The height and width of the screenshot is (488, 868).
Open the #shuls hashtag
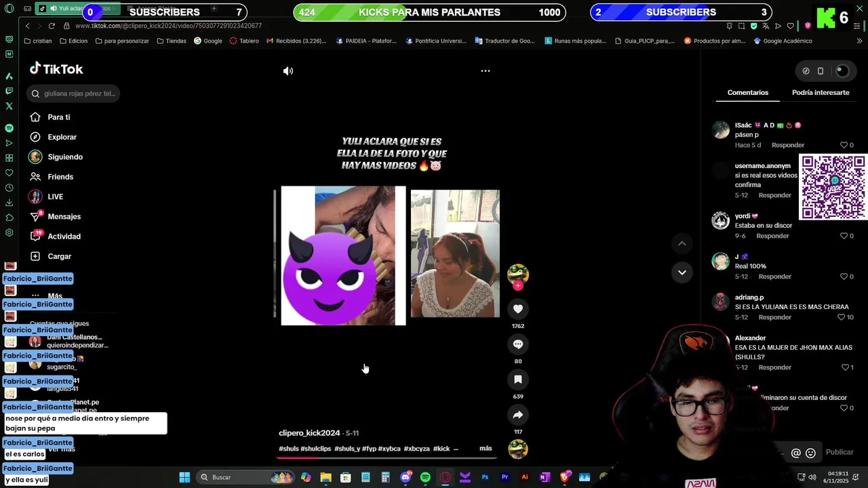(289, 449)
